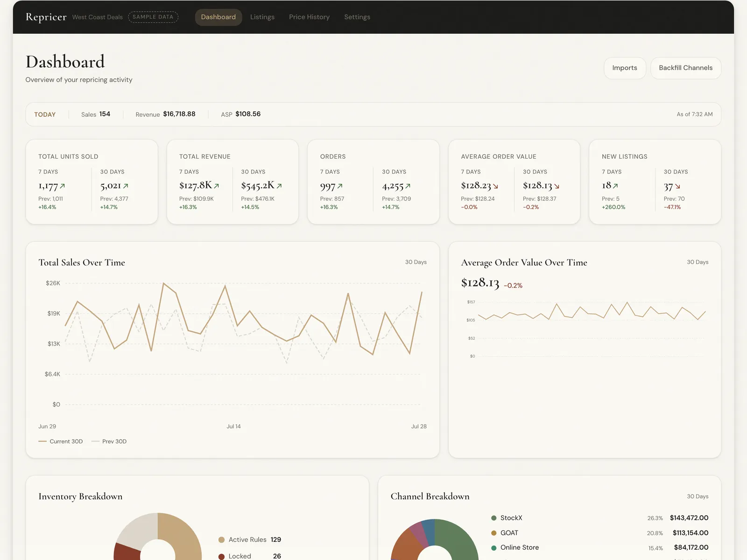The height and width of the screenshot is (560, 747).
Task: Click the As of 7:32 AM timestamp
Action: [695, 114]
